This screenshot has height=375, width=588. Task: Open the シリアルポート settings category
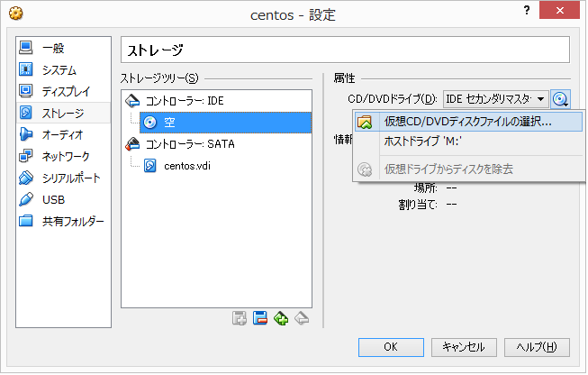63,178
